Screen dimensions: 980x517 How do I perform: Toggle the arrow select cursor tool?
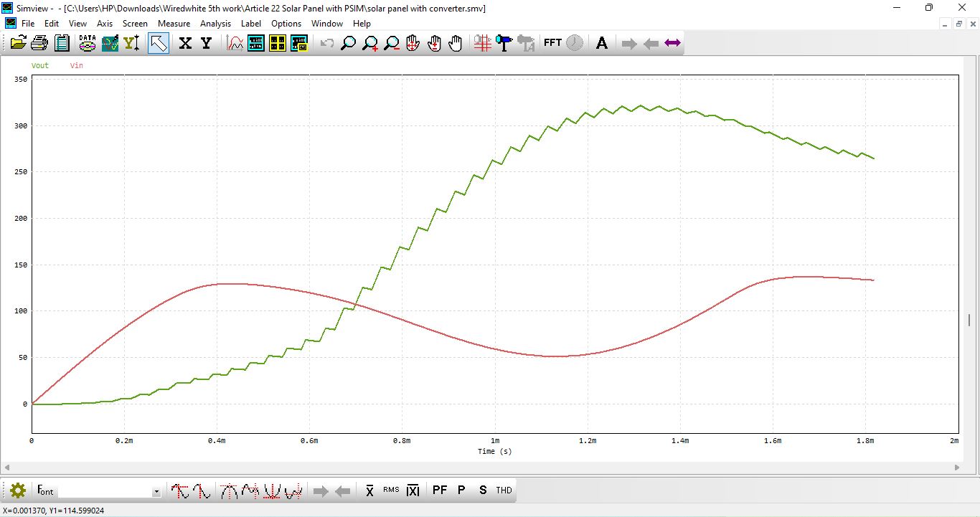click(159, 43)
